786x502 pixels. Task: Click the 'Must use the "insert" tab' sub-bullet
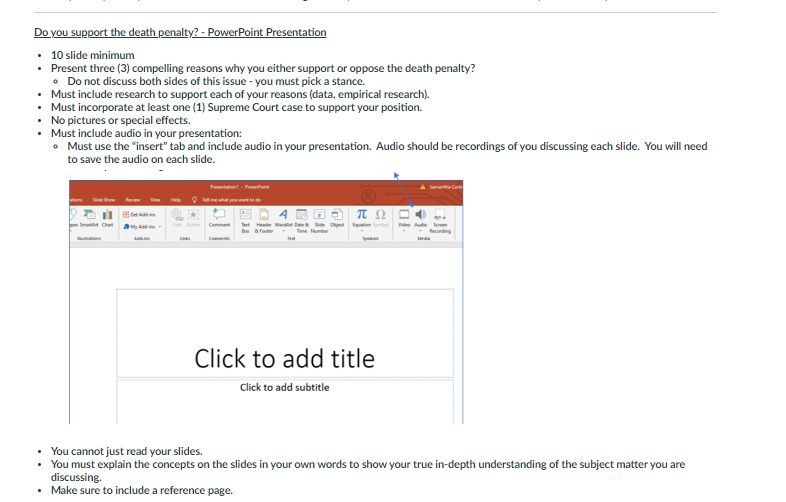click(387, 152)
